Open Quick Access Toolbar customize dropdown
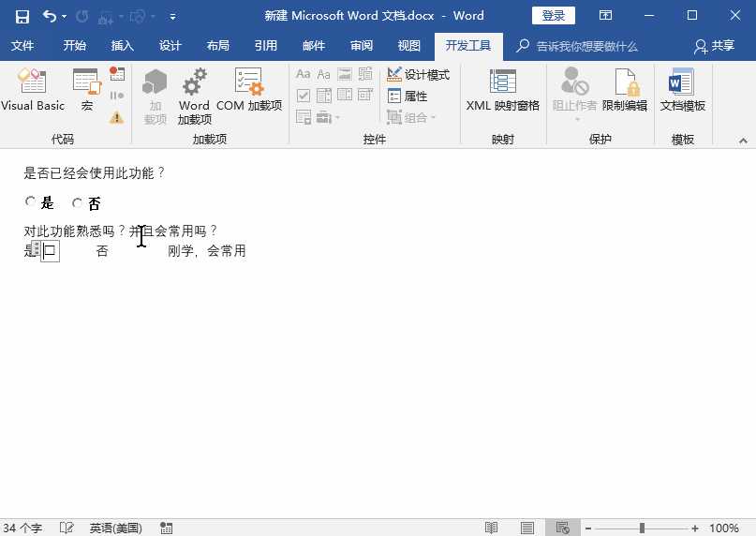 [x=172, y=17]
